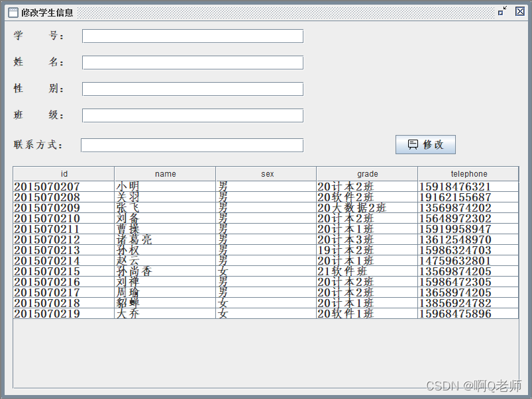Click the name cell 张飞
This screenshot has width=532, height=399.
[165, 208]
